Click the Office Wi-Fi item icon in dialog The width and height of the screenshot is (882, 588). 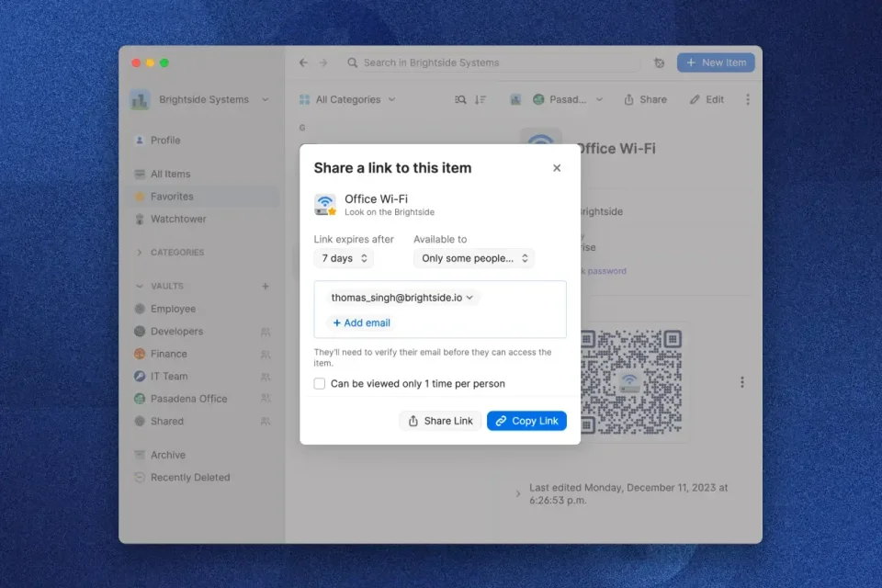point(325,205)
